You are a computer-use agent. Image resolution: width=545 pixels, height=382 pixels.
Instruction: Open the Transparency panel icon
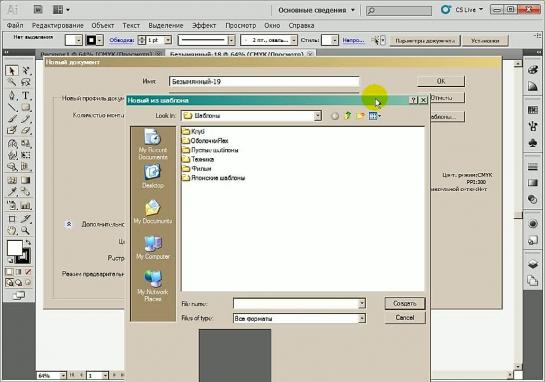[532, 199]
